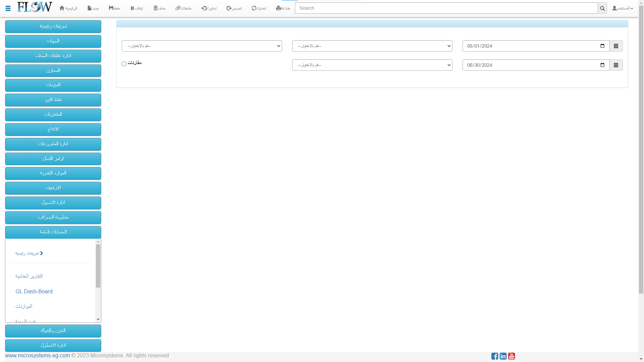Screen dimensions: 644x362
Task: Click the www.microsystems-eg.com footer link
Action: click(x=38, y=356)
